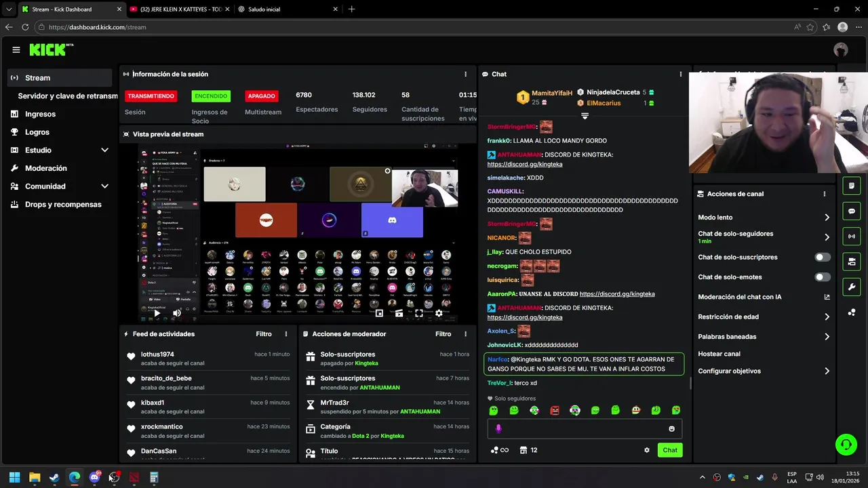Open emoji picker in chat input
Image resolution: width=868 pixels, height=488 pixels.
point(672,428)
